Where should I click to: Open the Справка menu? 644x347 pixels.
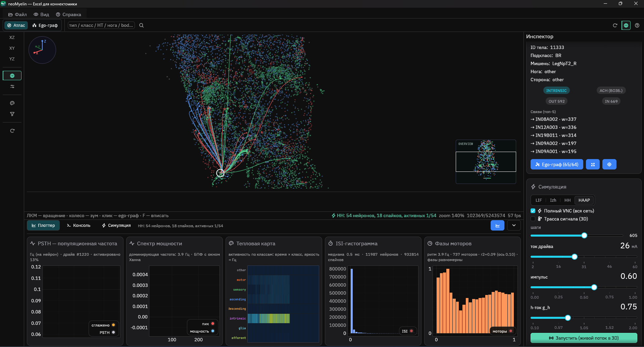pyautogui.click(x=68, y=14)
